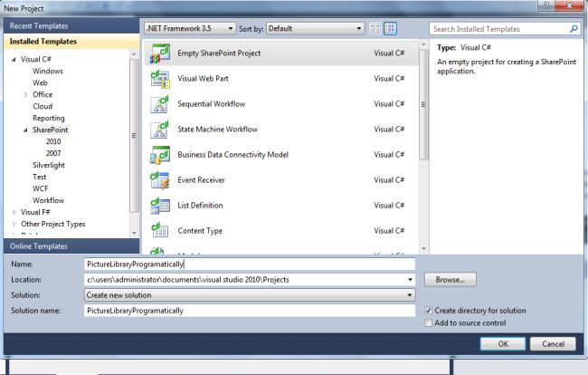Screen dimensions: 588x375
Task: Choose the Event Receiver template icon
Action: point(160,180)
